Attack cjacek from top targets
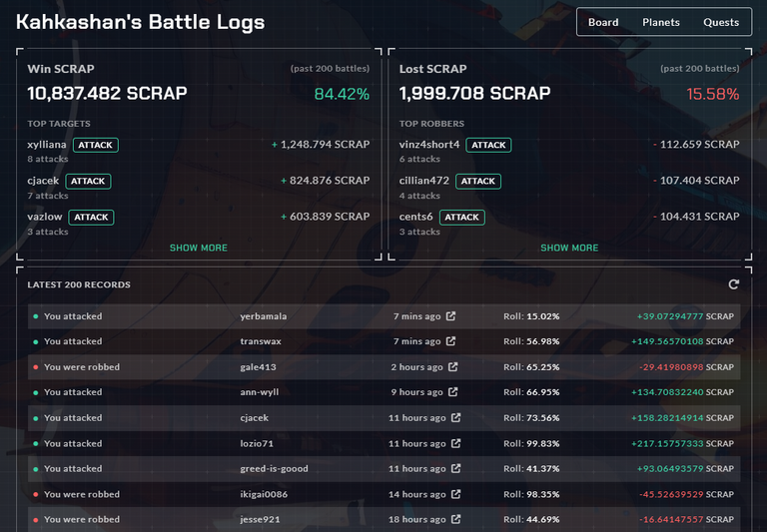This screenshot has height=532, width=767. pos(88,181)
